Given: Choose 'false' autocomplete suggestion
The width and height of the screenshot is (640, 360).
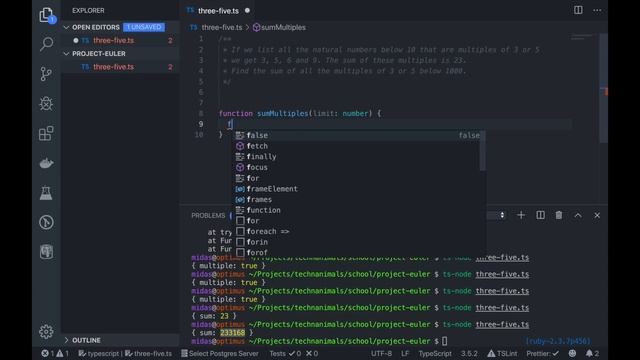Looking at the screenshot, I should click(358, 135).
